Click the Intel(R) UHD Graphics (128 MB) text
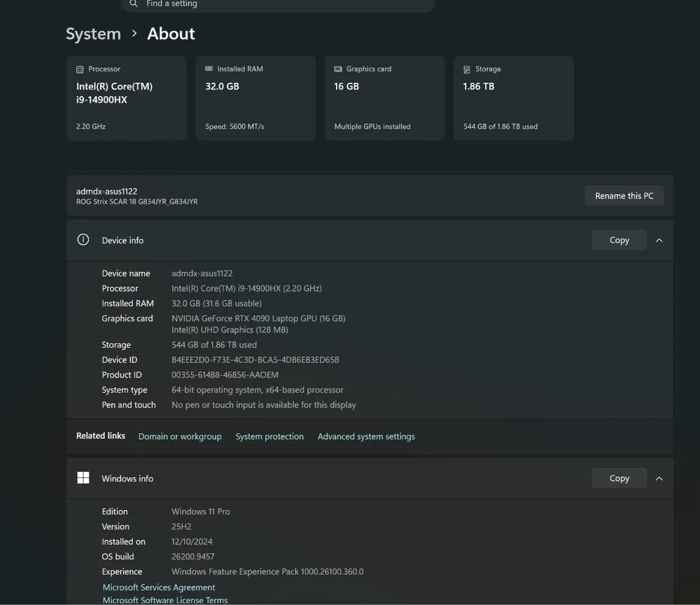This screenshot has width=700, height=605. 230,329
